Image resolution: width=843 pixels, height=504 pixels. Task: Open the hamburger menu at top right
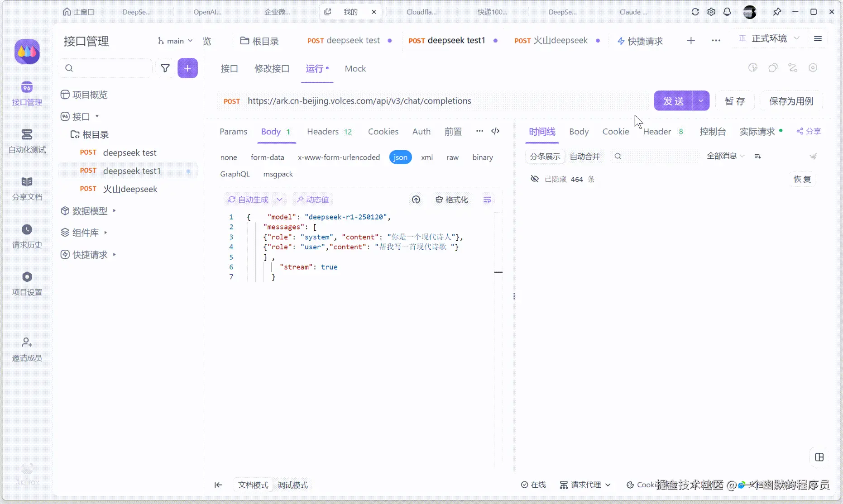pyautogui.click(x=818, y=38)
